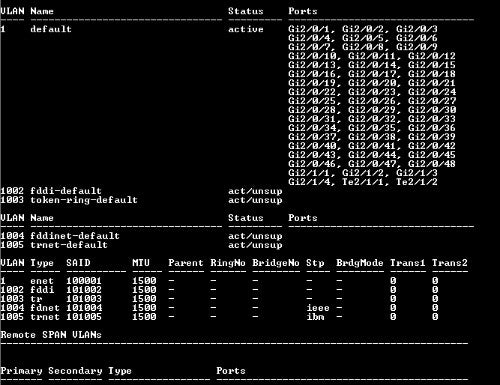This screenshot has width=500, height=385.
Task: Click VLAN ID 1004 beside fddinet-default
Action: pos(12,236)
